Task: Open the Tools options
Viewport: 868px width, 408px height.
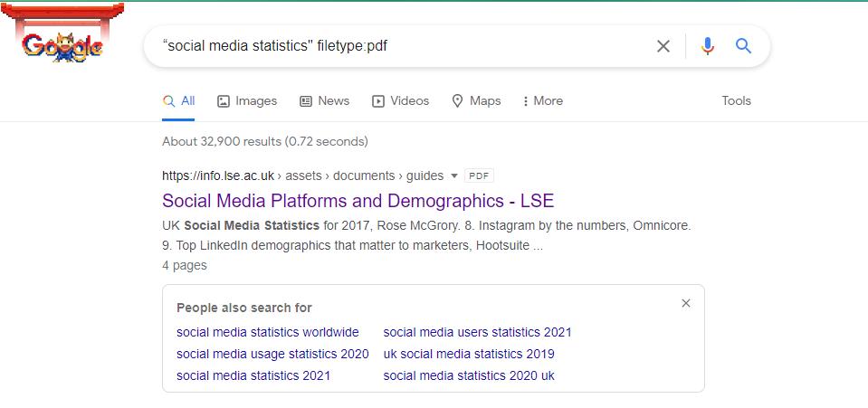Action: pyautogui.click(x=736, y=101)
